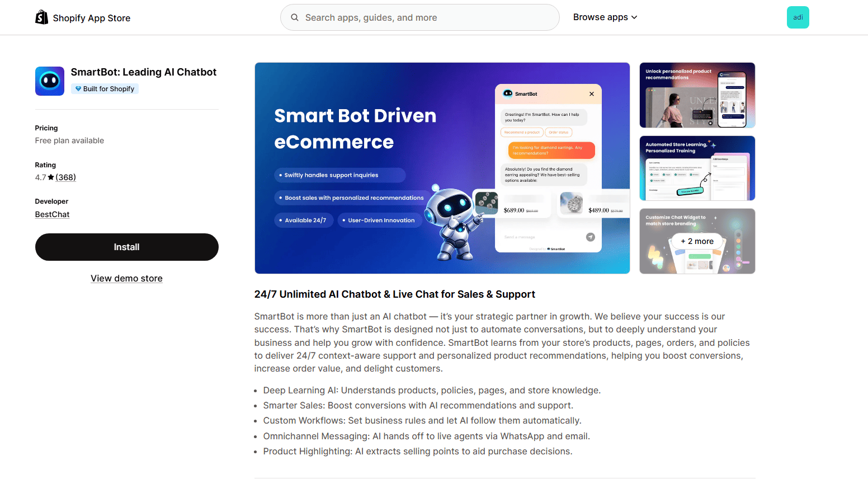Click the 24/7 Unlimited AI Chatbot heading
868x479 pixels.
tap(394, 294)
